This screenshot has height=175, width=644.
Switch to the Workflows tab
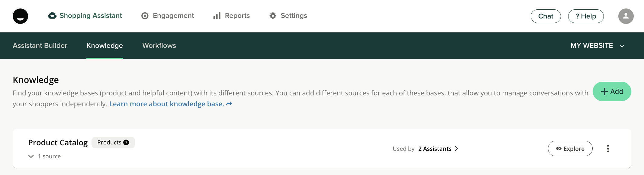(159, 46)
